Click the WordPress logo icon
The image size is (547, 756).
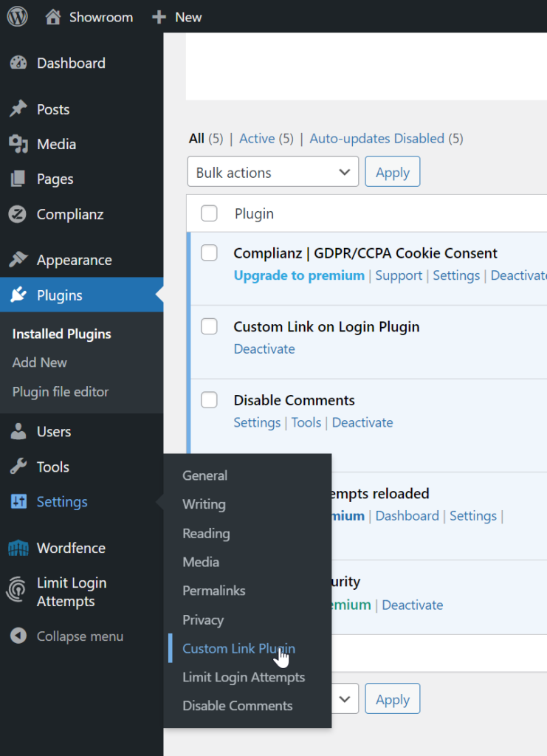(x=18, y=17)
